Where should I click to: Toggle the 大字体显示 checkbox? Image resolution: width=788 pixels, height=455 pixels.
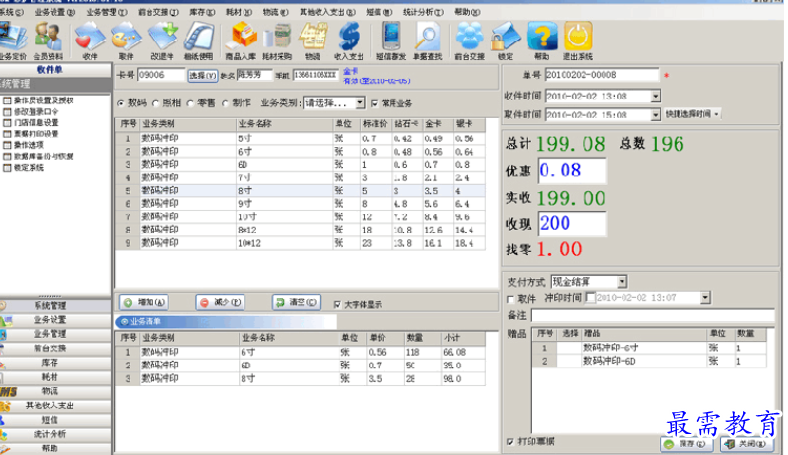pyautogui.click(x=337, y=304)
